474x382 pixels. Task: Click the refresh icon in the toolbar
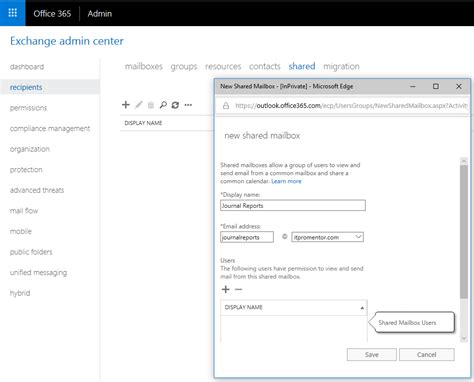pyautogui.click(x=175, y=105)
